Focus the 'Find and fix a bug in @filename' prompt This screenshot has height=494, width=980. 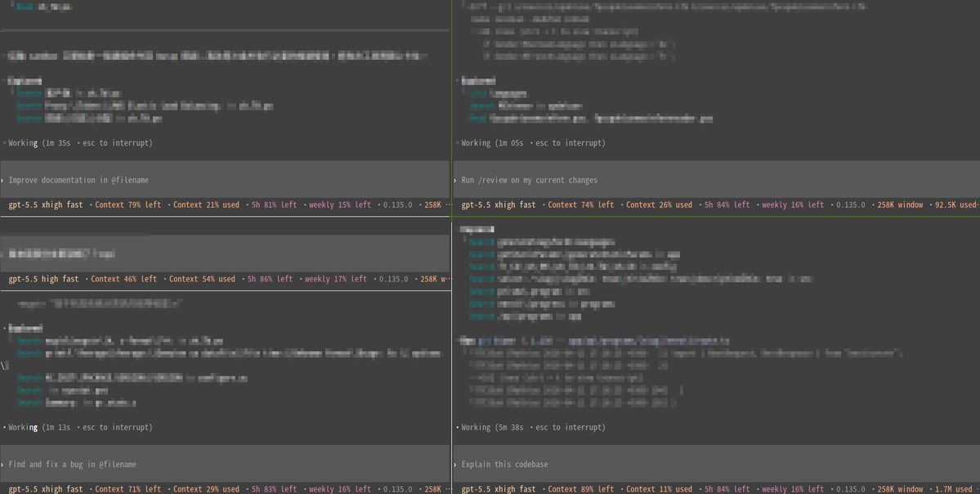click(225, 465)
